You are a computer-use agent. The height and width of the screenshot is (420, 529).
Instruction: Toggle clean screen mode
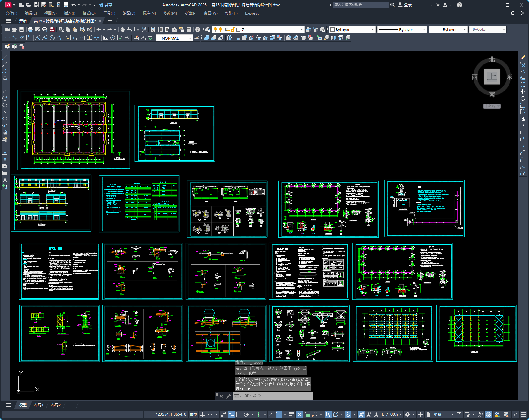(x=515, y=414)
